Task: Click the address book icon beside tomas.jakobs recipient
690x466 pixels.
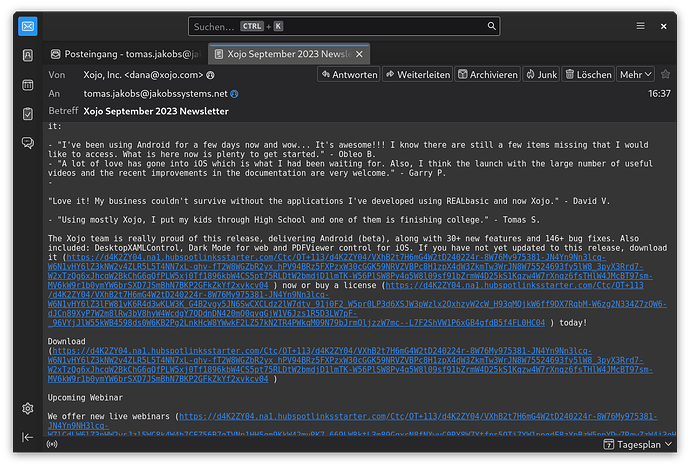Action: click(x=235, y=94)
